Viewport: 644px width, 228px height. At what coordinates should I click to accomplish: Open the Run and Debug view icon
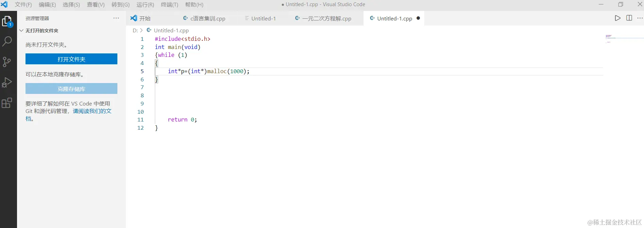[7, 82]
